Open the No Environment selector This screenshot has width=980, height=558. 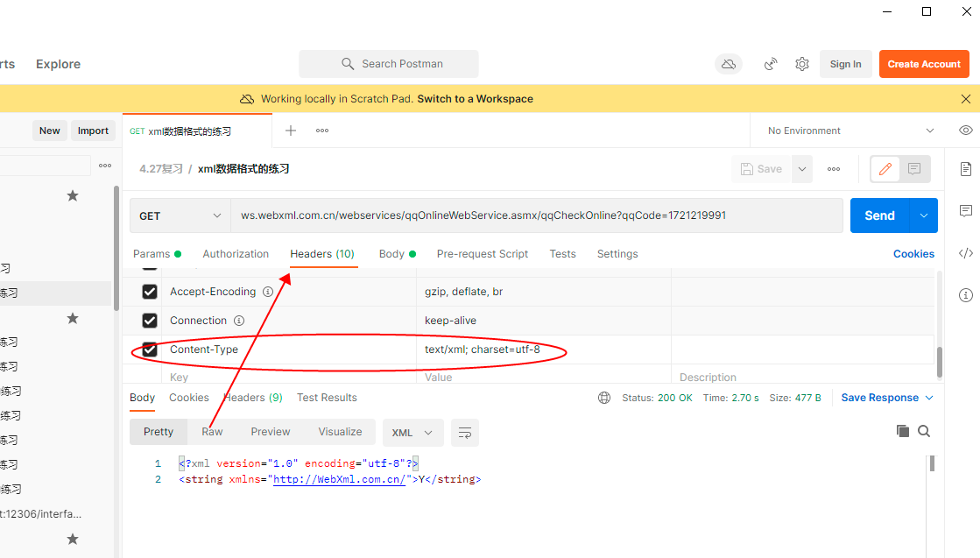tap(850, 131)
